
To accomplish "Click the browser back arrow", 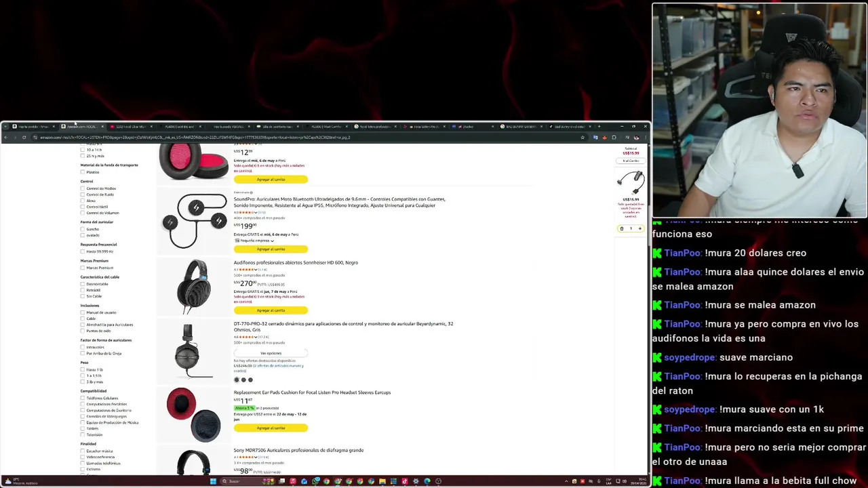I will 5,138.
